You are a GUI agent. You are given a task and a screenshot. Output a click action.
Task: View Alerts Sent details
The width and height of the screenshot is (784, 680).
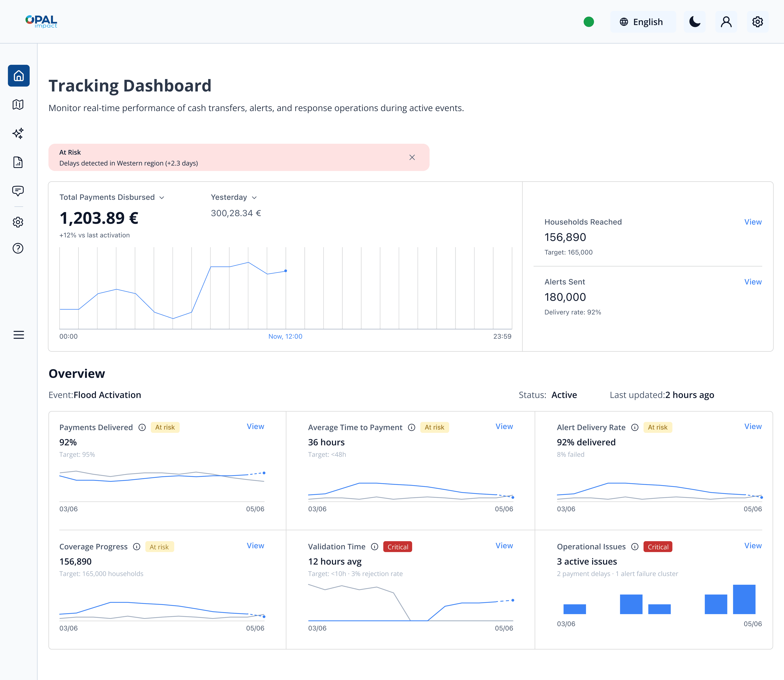(x=752, y=282)
